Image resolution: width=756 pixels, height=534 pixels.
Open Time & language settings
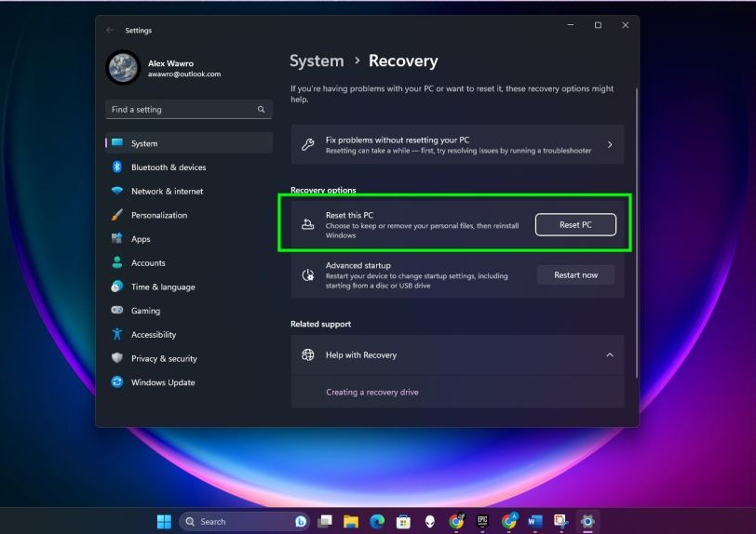click(x=189, y=287)
